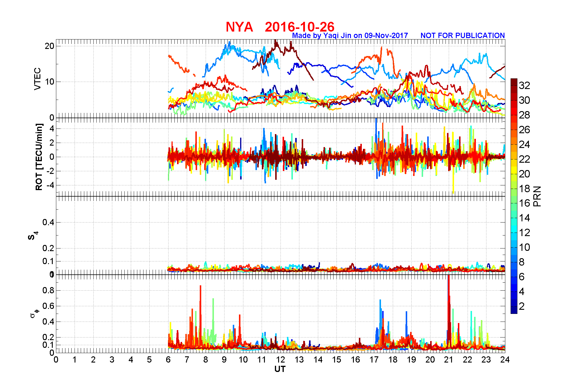
Task: Click the "NOT FOR PUBLICATION" notice
Action: pyautogui.click(x=463, y=36)
